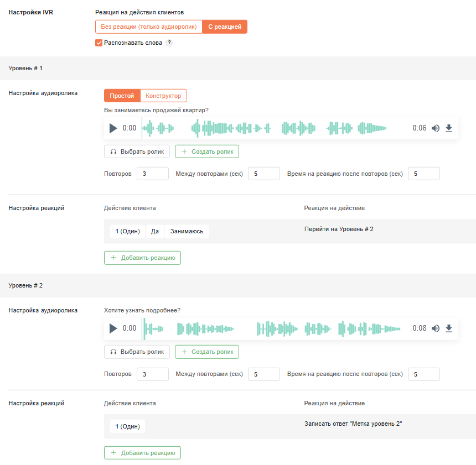The image size is (476, 465).
Task: Focus the Level 1 Повторов input field
Action: (x=153, y=174)
